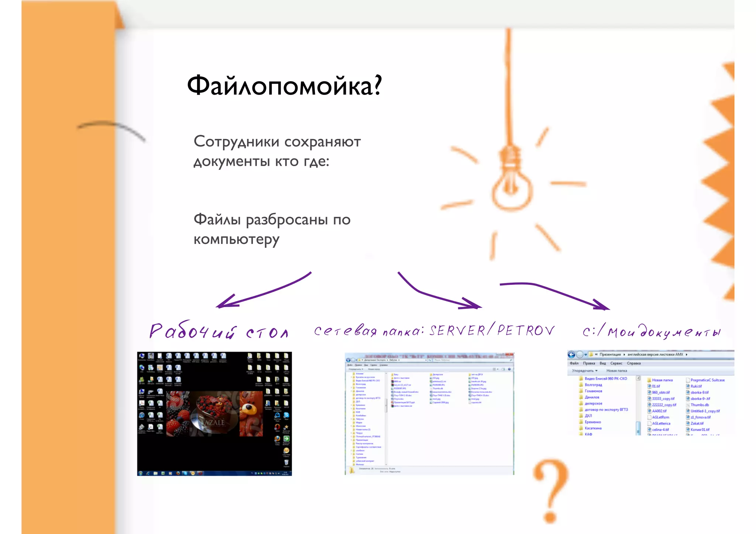Screen dimensions: 756x534
Task: Expand the navigation history dropdown arrow
Action: 586,355
